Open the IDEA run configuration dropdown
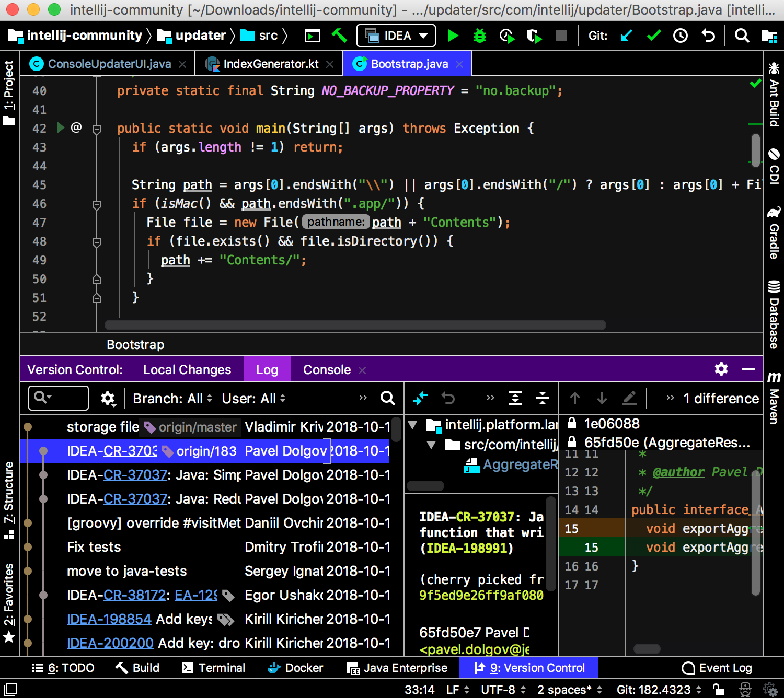The height and width of the screenshot is (698, 784). point(396,36)
